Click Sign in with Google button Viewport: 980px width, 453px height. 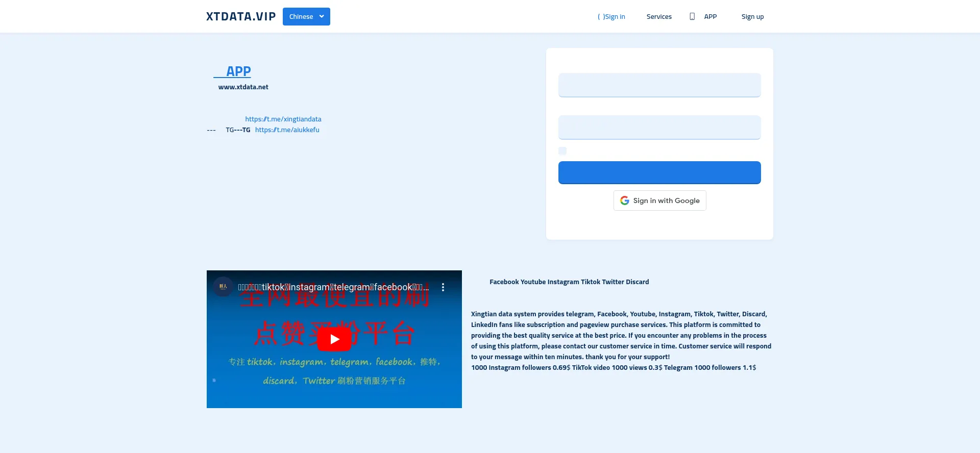[x=659, y=200]
